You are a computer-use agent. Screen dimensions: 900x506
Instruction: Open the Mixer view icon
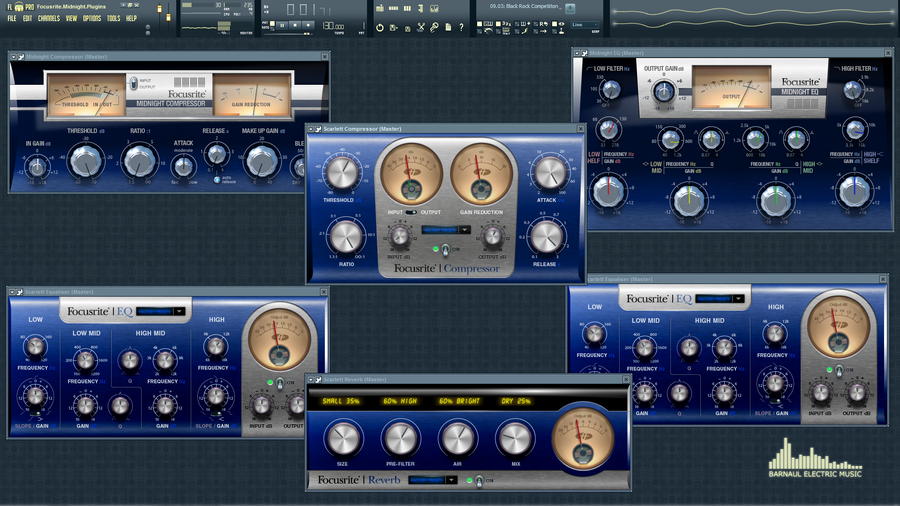434,9
